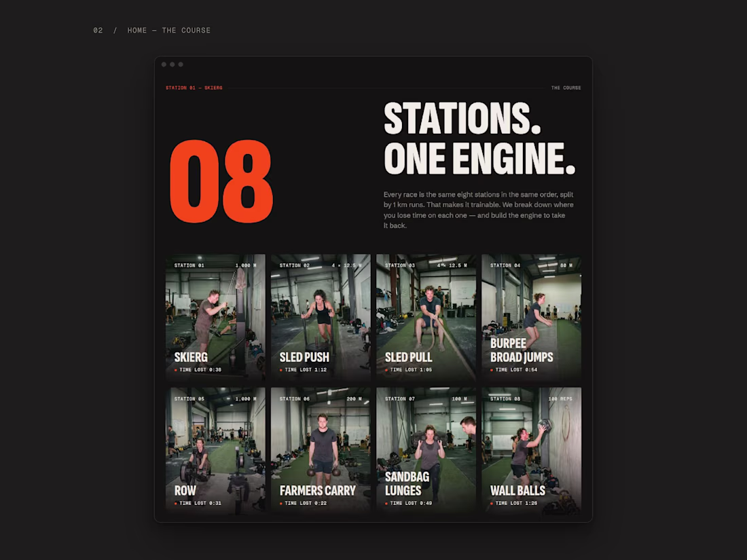Click the Station 01 – Skierg red label
This screenshot has height=560, width=747.
[194, 88]
